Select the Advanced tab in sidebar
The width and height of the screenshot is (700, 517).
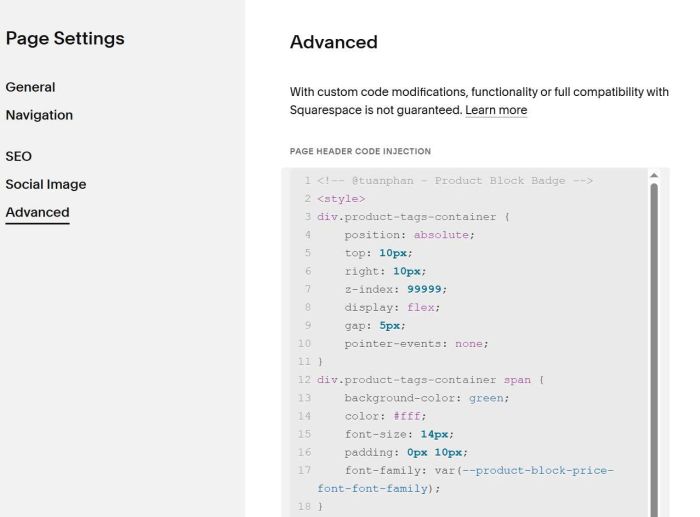(38, 213)
